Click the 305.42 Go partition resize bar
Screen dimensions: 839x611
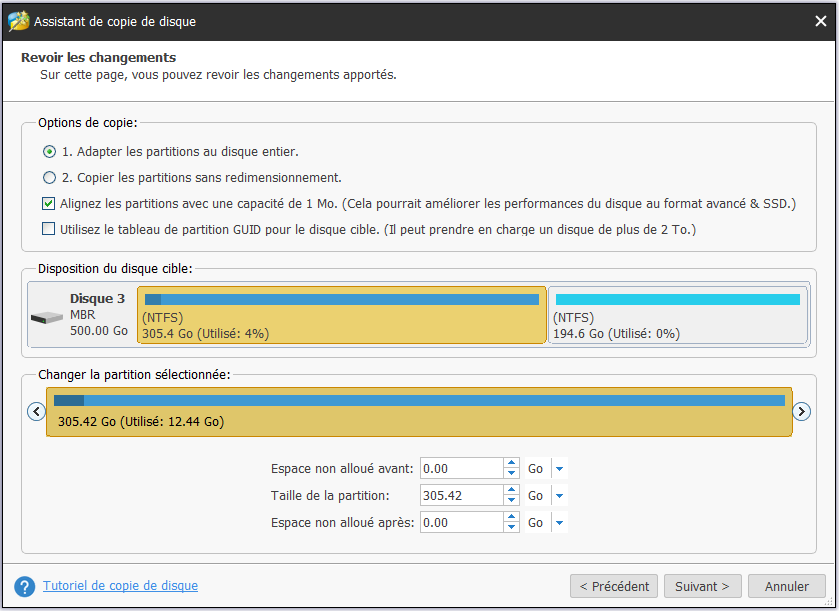[x=419, y=412]
